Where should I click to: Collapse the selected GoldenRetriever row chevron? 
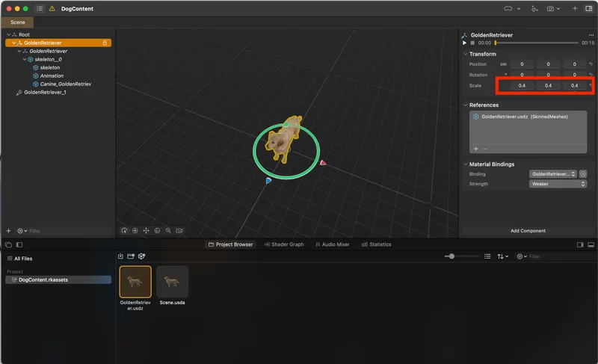click(13, 43)
